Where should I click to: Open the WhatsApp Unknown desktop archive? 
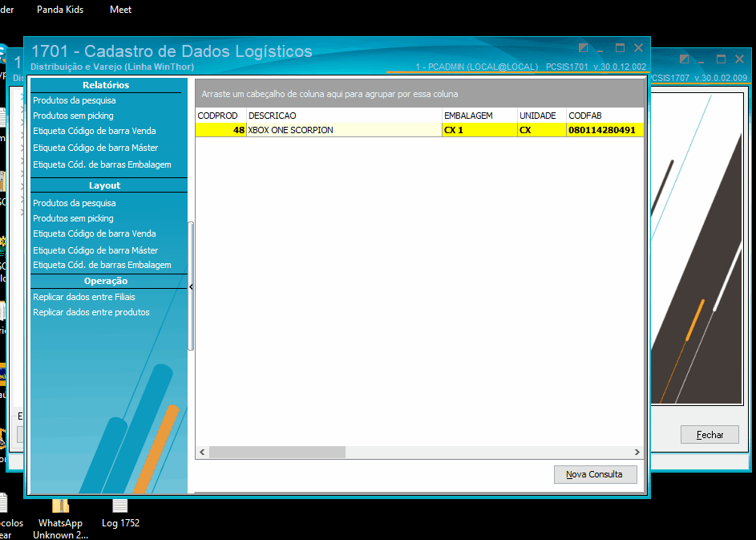[x=60, y=519]
